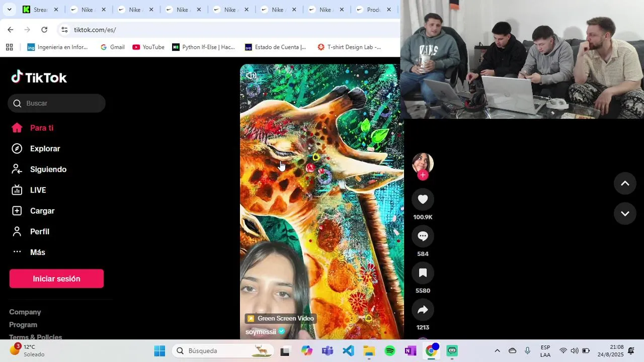Screen dimensions: 644x362
Task: Reload the page
Action: 44,30
